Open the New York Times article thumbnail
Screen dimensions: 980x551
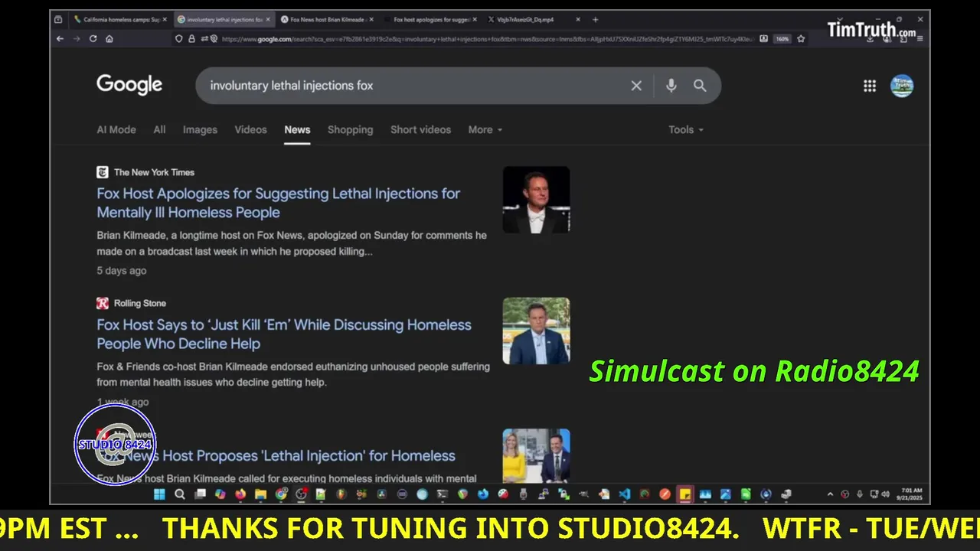pos(536,200)
